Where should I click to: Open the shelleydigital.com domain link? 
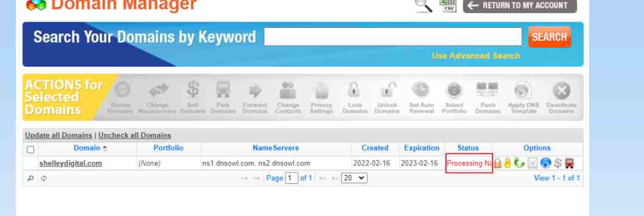70,163
